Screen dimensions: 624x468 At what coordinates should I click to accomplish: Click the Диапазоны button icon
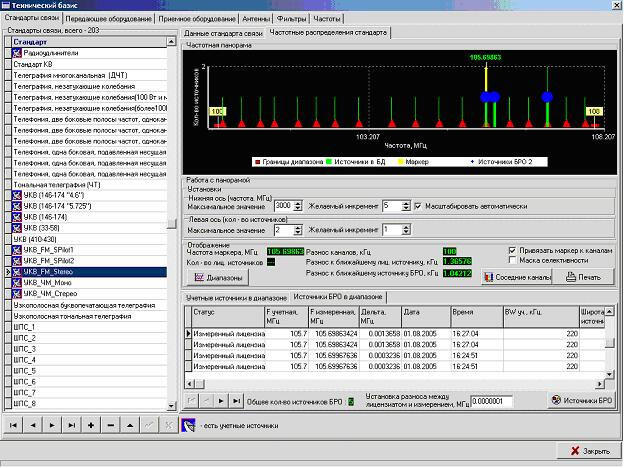(x=199, y=277)
